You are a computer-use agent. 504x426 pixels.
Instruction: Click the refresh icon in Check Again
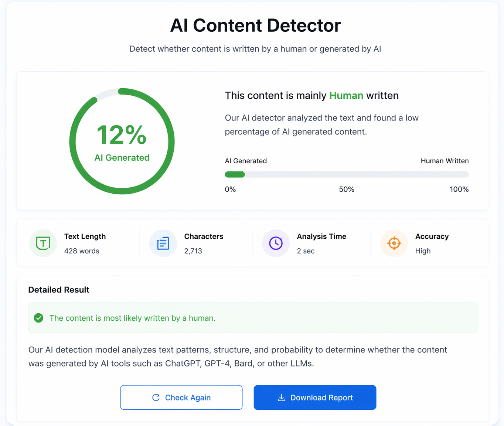click(156, 398)
